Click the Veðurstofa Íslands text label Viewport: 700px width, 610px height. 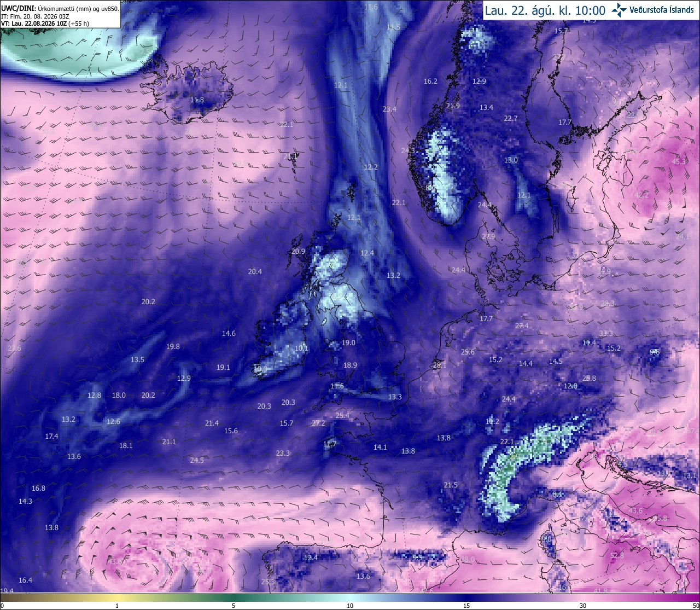coord(662,10)
